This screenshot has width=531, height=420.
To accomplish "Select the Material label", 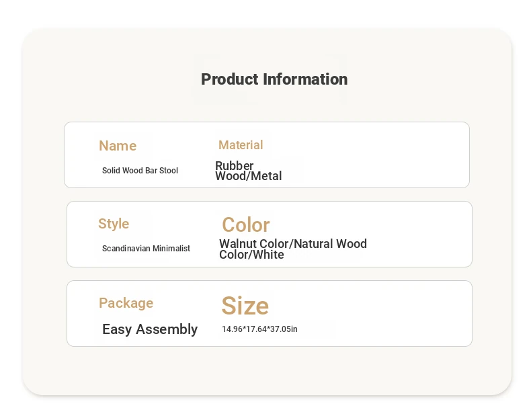I will coord(241,145).
